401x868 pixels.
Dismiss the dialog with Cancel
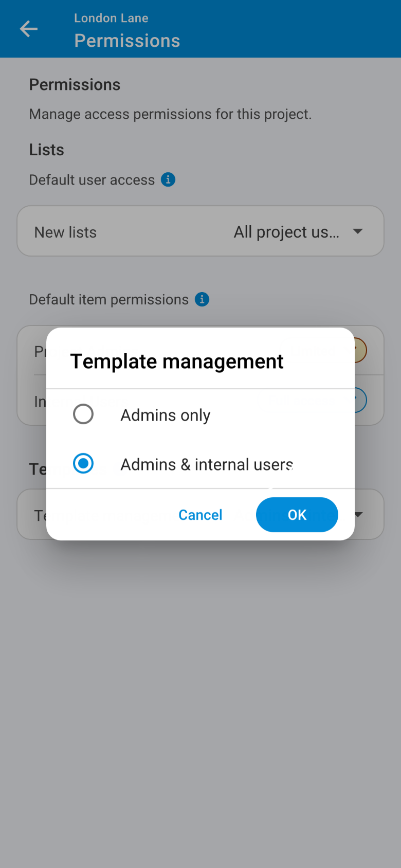(200, 515)
